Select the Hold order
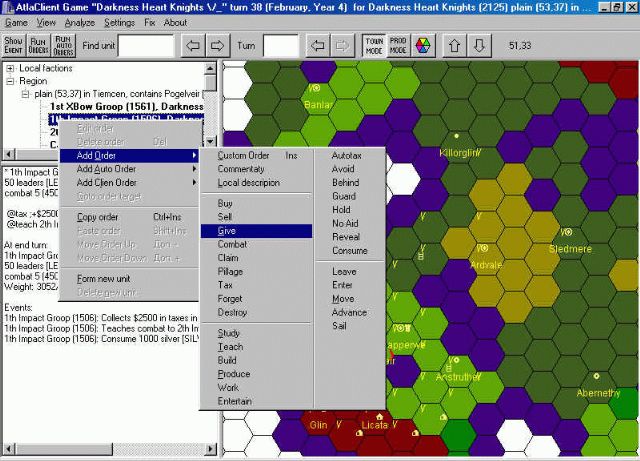Image resolution: width=640 pixels, height=461 pixels. (350, 210)
